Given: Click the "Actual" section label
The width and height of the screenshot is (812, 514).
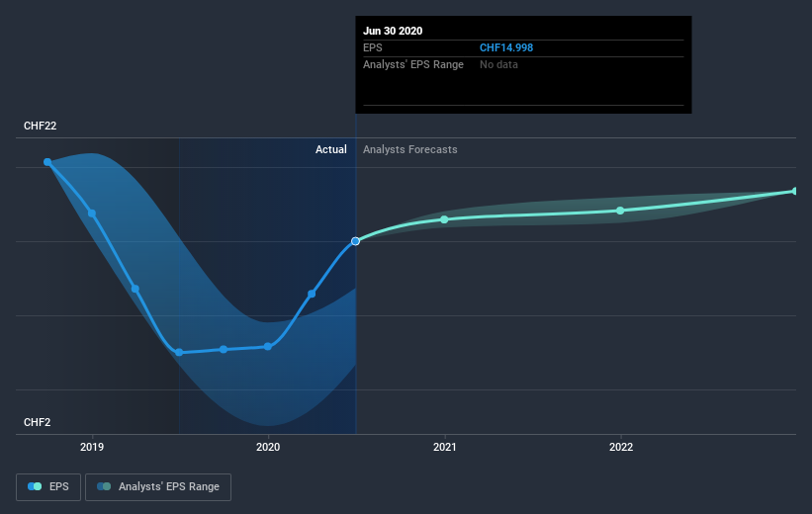Looking at the screenshot, I should click(x=330, y=149).
